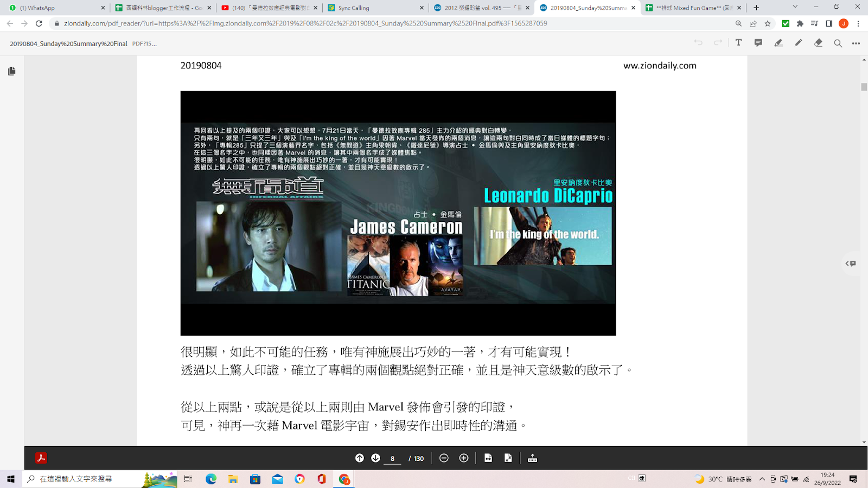This screenshot has height=488, width=868.
Task: Open the Office app on taskbar
Action: 322,479
